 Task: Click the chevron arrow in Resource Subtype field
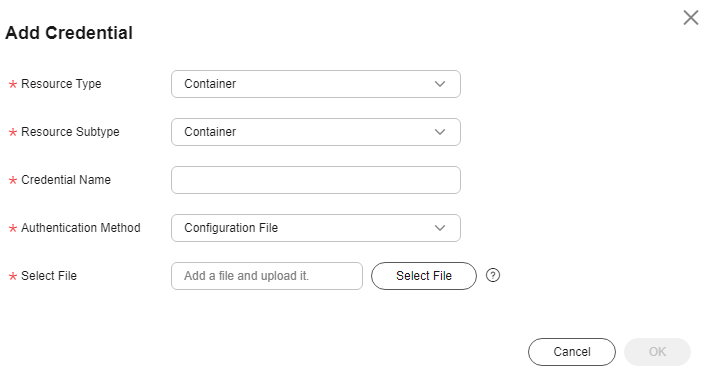click(x=440, y=132)
